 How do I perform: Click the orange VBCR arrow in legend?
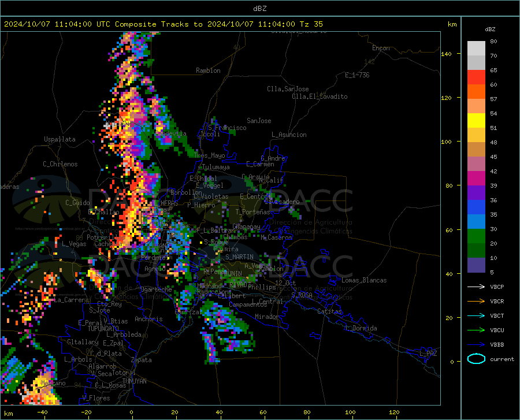coord(476,301)
